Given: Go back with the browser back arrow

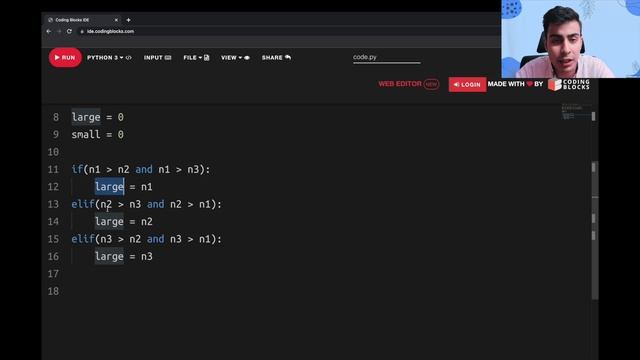Looking at the screenshot, I should 49,31.
